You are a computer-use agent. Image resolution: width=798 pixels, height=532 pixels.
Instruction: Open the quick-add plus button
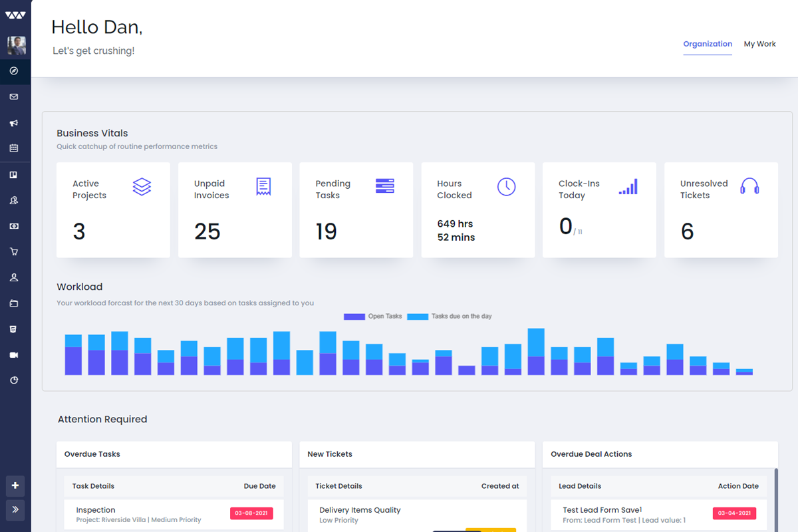coord(15,486)
